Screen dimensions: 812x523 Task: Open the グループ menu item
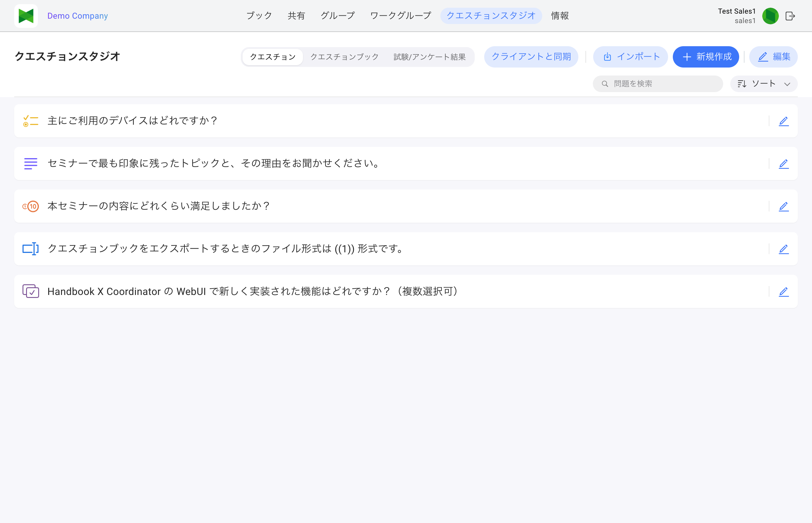(x=338, y=16)
